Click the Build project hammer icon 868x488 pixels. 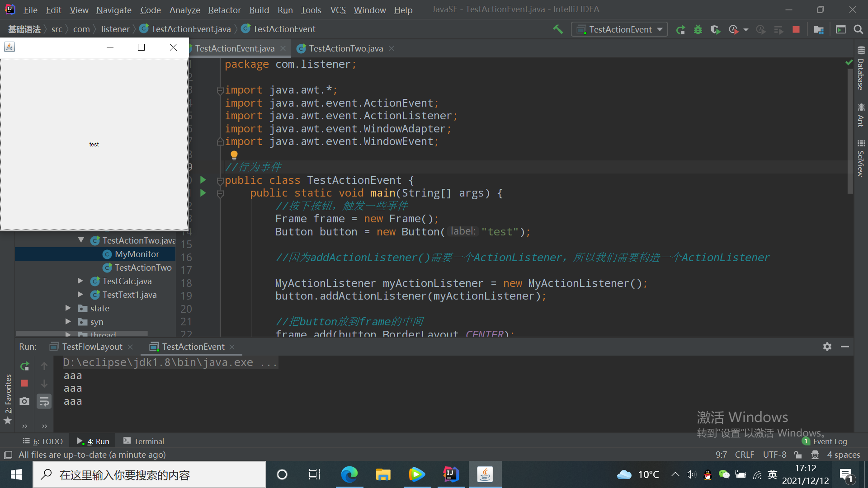pyautogui.click(x=558, y=29)
